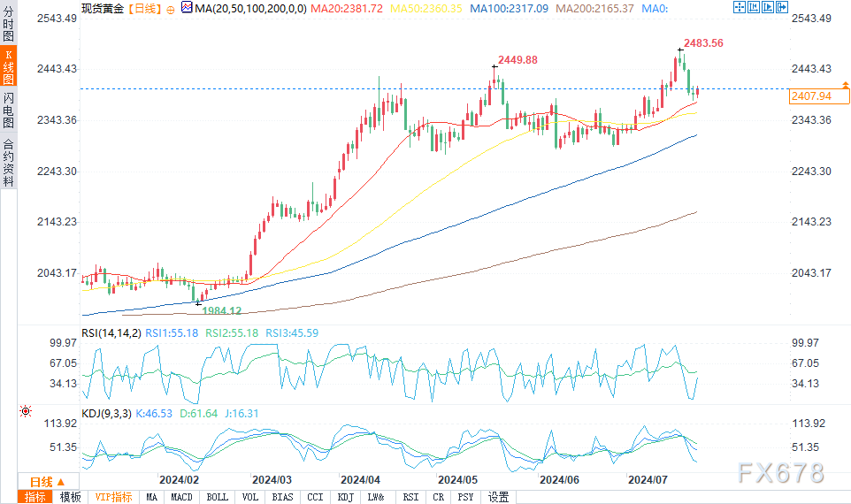
Task: Click the 设置 settings button
Action: 498,497
